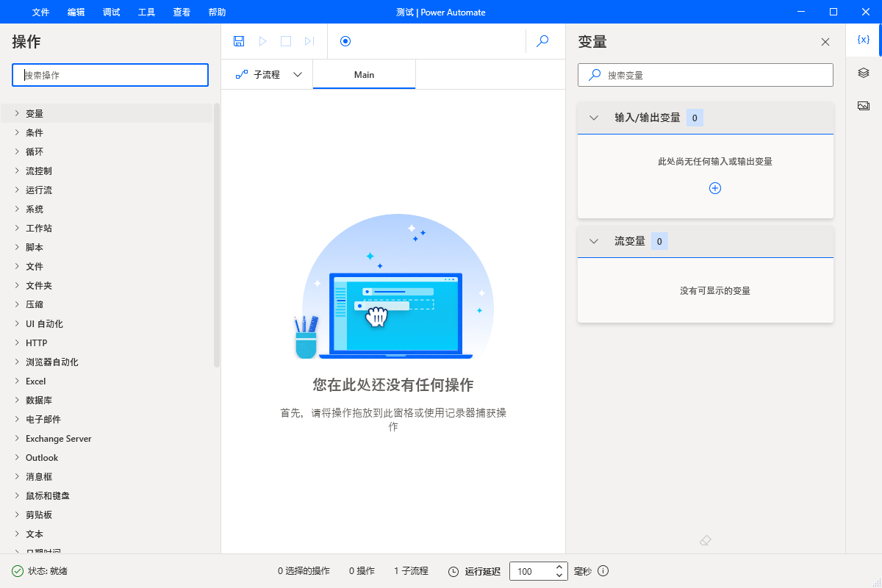882x588 pixels.
Task: Open the 子流程 dropdown
Action: [298, 74]
